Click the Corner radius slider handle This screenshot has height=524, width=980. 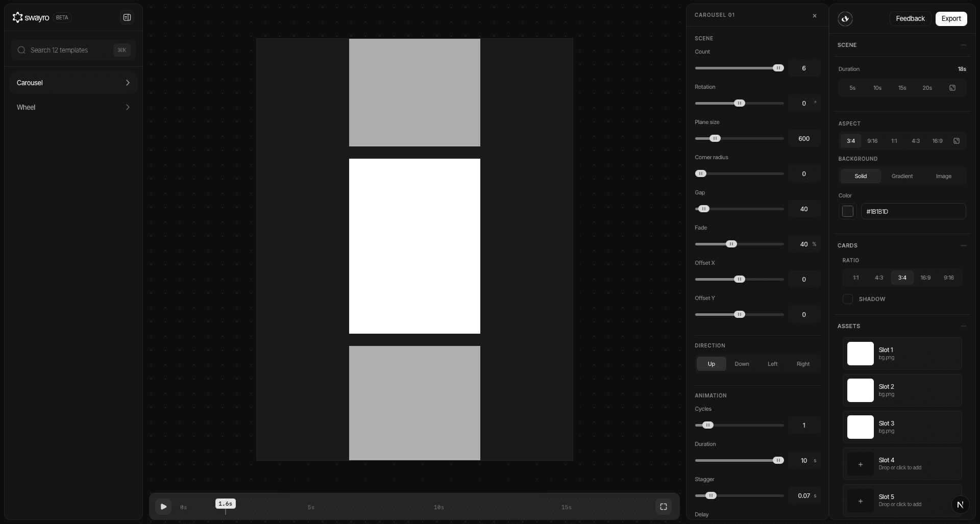pos(701,173)
